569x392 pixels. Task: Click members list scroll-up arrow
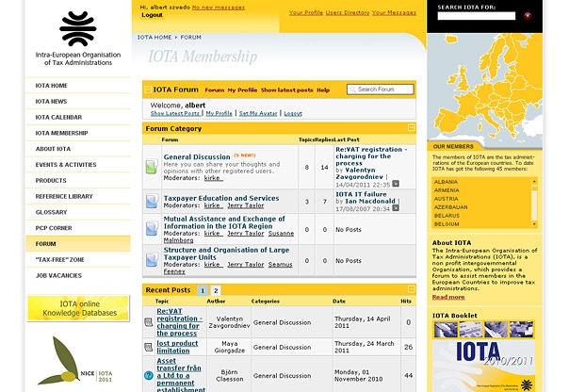[x=534, y=181]
